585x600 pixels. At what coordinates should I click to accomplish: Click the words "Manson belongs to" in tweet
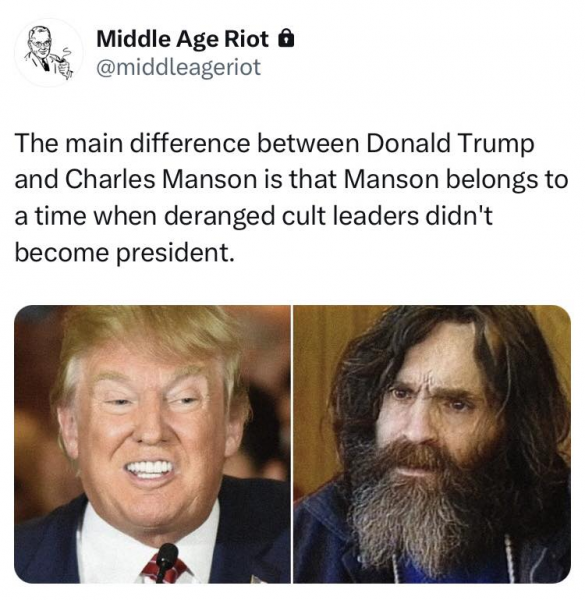pos(456,180)
